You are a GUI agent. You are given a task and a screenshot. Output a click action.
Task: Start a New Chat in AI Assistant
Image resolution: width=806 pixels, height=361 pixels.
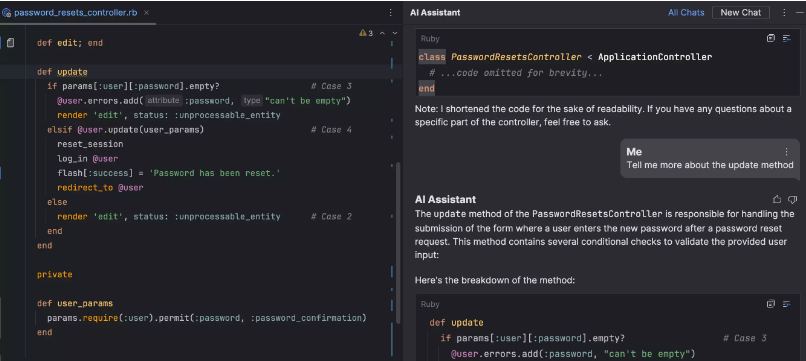coord(740,13)
